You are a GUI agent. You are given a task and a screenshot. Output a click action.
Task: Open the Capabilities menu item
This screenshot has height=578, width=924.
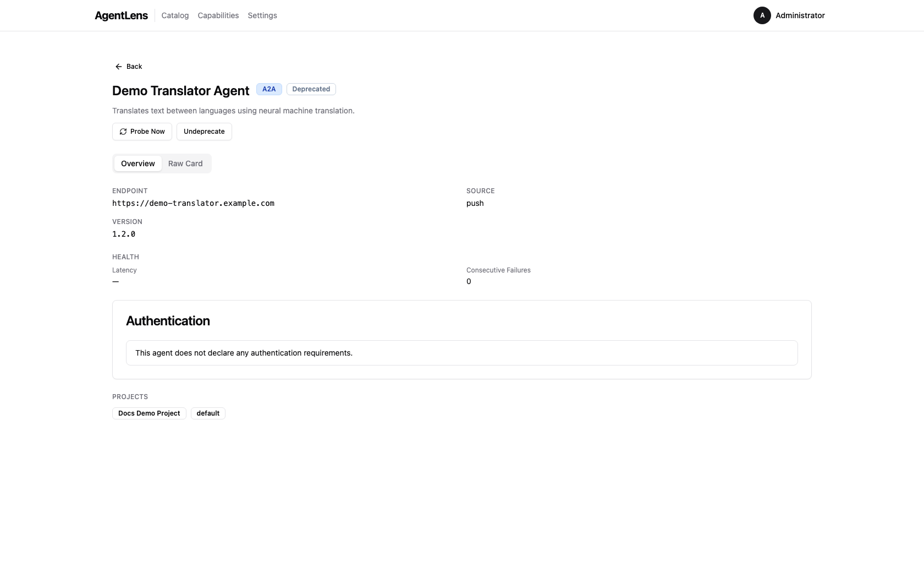(218, 15)
